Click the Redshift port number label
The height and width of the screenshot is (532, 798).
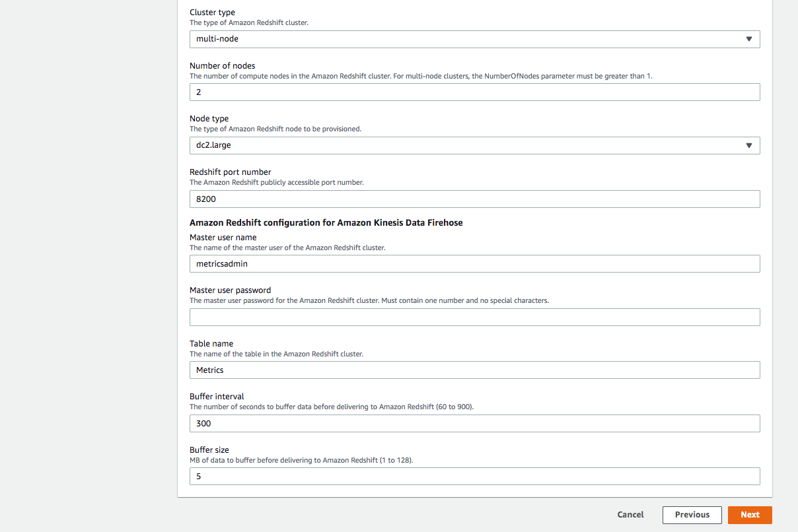tap(231, 172)
